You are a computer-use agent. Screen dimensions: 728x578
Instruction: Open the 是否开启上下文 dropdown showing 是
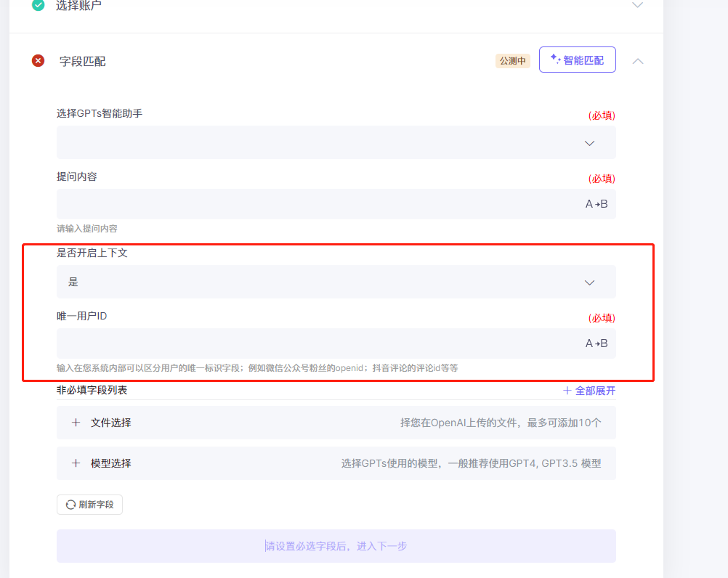[336, 282]
